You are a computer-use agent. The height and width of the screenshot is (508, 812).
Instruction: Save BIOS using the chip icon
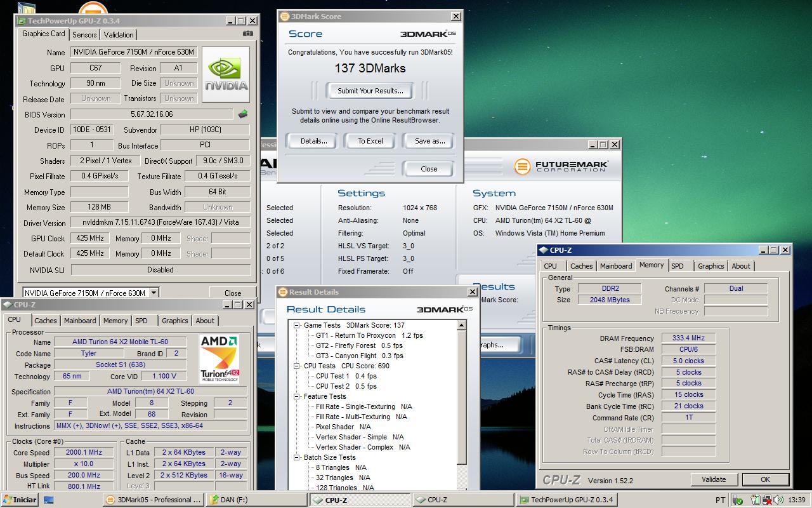(242, 114)
